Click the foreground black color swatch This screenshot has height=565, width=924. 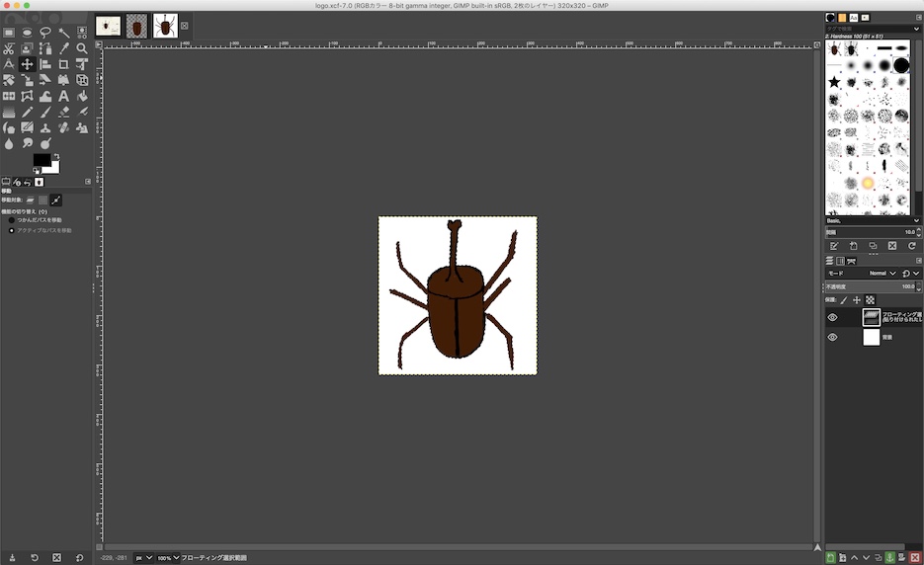coord(41,160)
